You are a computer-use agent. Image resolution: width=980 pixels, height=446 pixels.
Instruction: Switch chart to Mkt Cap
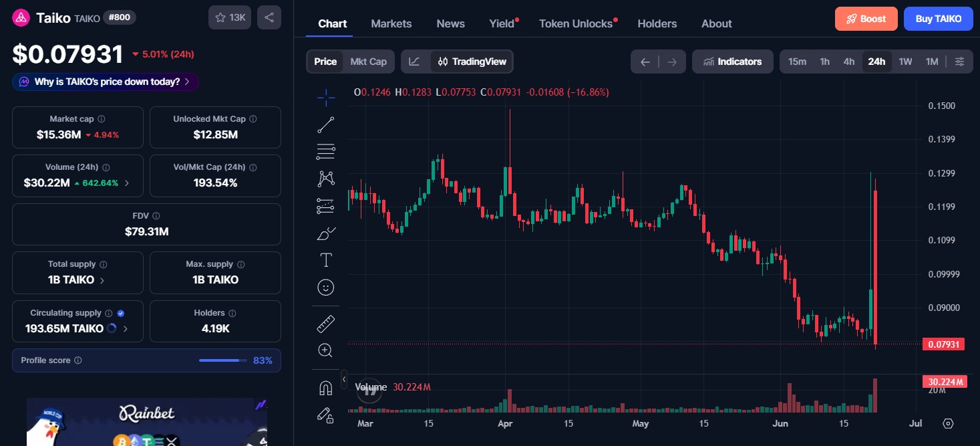pos(369,62)
